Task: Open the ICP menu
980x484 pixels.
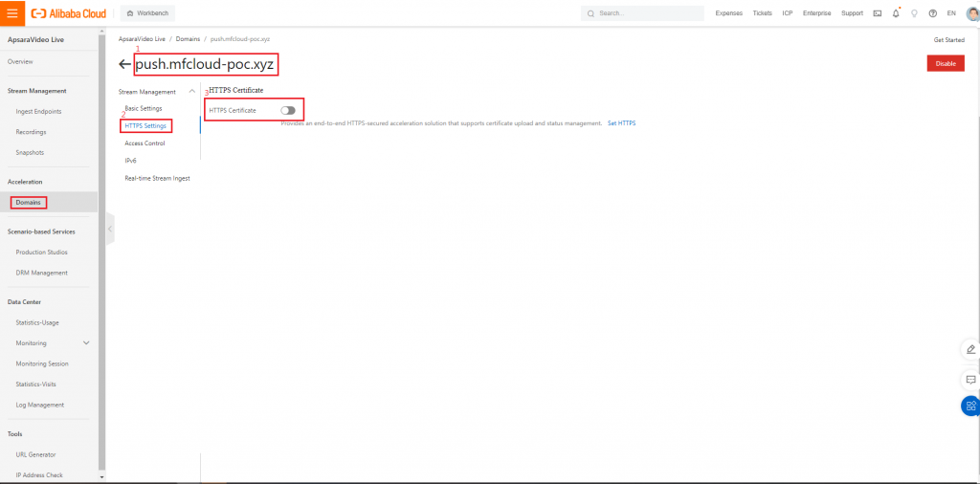Action: click(788, 13)
